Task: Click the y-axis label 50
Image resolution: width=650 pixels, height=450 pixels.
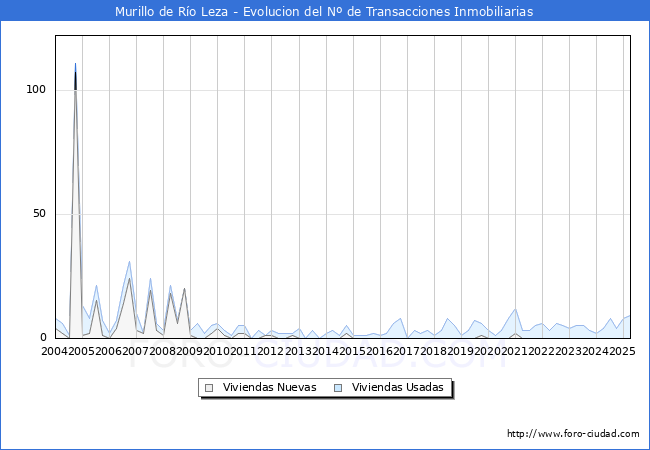Action: 39,213
